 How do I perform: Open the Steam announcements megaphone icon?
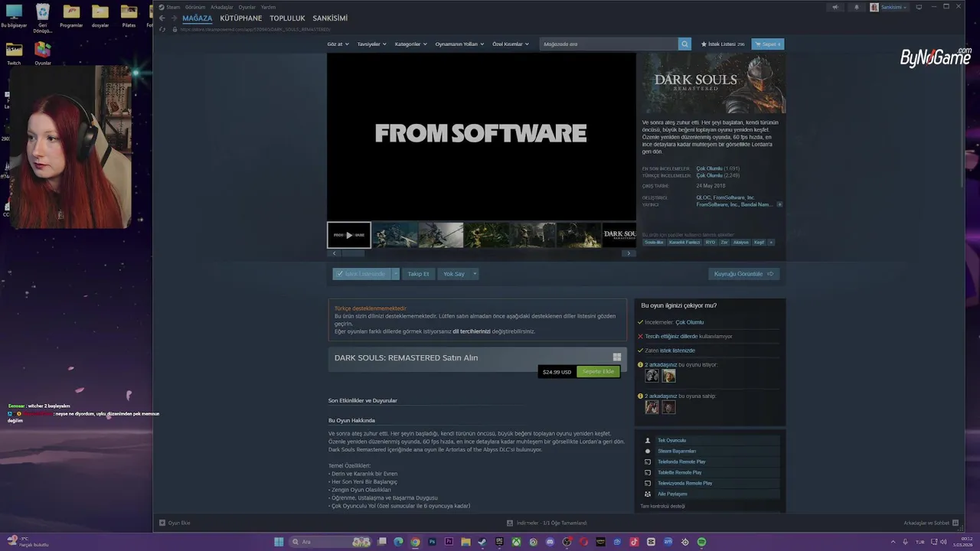pos(835,7)
